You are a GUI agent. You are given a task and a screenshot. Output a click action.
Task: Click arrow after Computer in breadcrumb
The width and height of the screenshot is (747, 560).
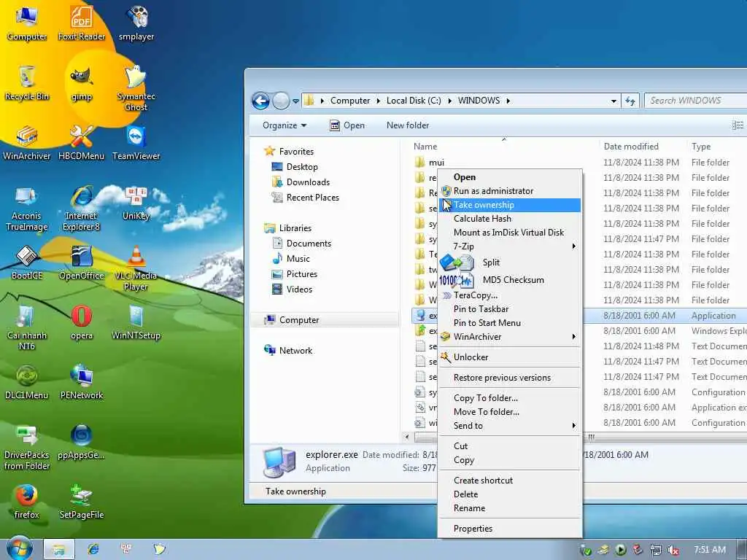[x=379, y=101]
